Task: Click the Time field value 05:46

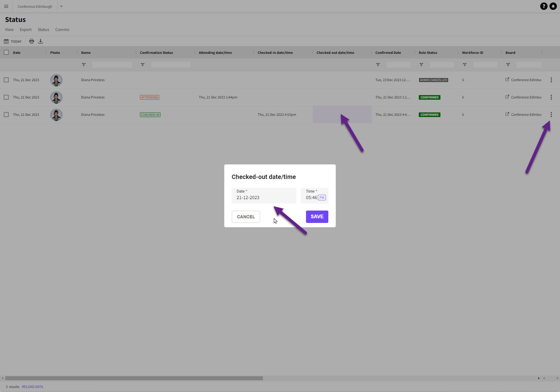Action: 311,198
